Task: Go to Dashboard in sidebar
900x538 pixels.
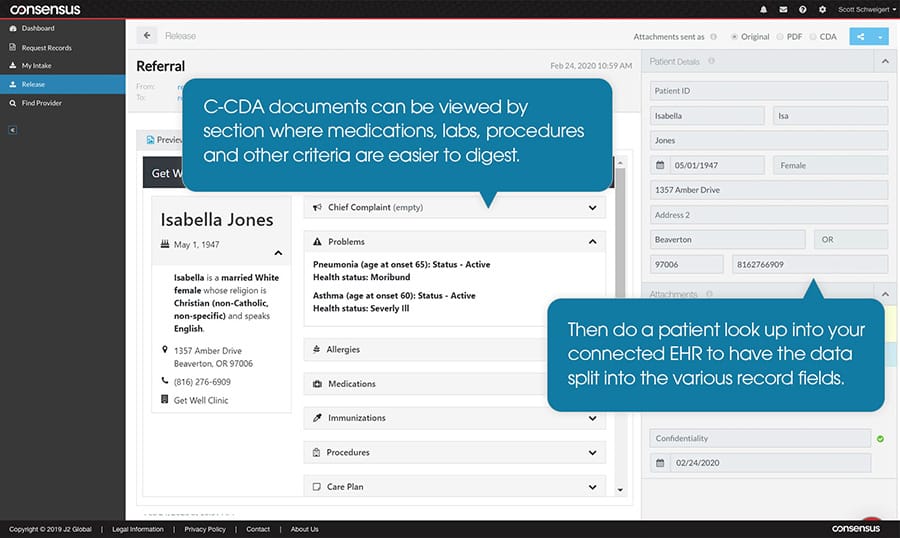Action: pyautogui.click(x=38, y=28)
